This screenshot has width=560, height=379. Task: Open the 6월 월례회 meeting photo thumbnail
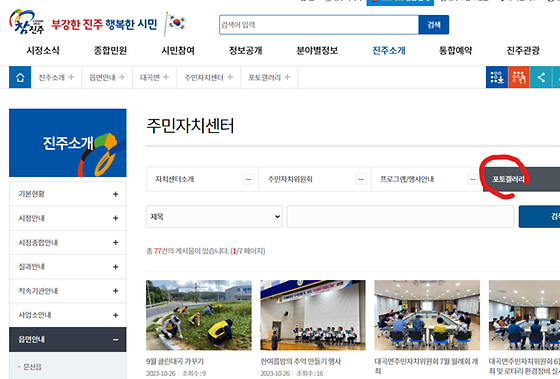click(x=524, y=315)
